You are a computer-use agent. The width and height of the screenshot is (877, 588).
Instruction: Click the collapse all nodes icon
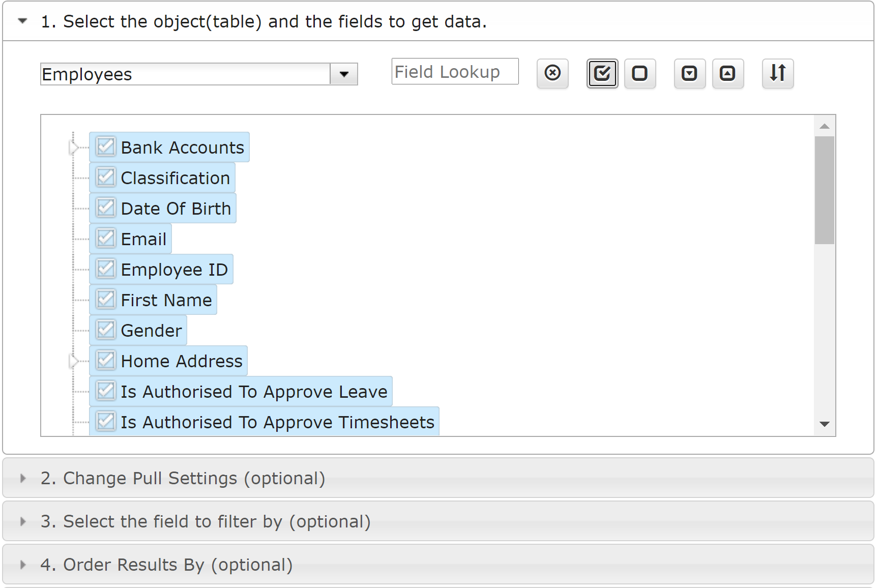[x=728, y=73]
